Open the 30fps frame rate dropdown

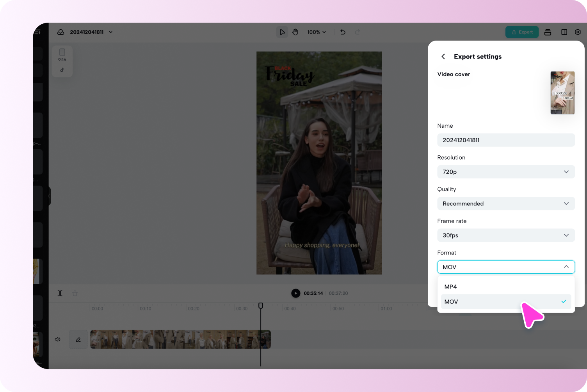506,235
